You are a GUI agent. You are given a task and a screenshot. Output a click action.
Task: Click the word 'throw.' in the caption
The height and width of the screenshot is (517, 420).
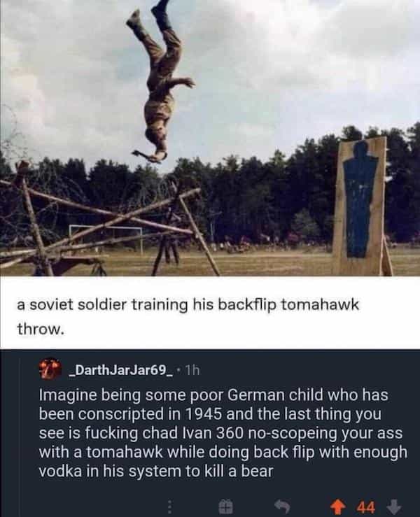click(40, 329)
